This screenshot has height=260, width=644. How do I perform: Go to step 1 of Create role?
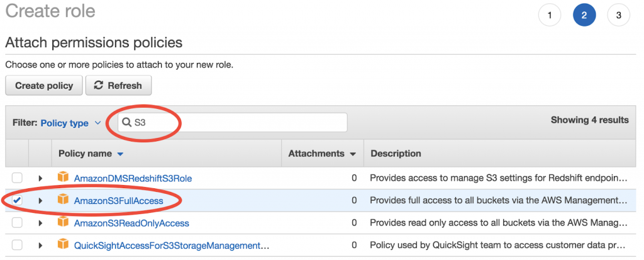[x=550, y=15]
